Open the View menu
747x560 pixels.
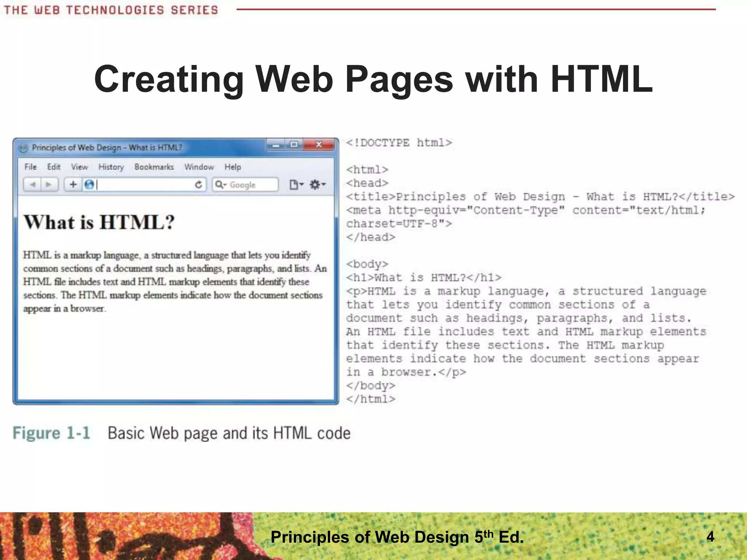[80, 167]
